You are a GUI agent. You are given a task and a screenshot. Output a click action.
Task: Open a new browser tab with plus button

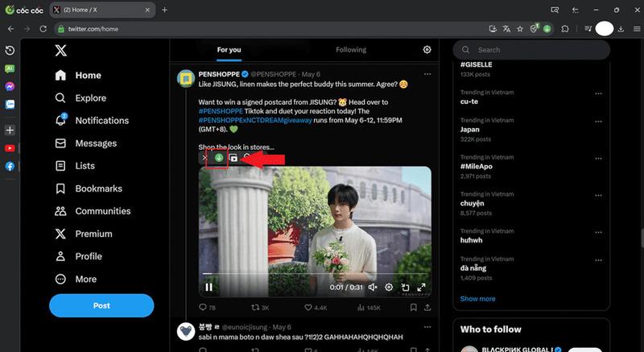(165, 10)
